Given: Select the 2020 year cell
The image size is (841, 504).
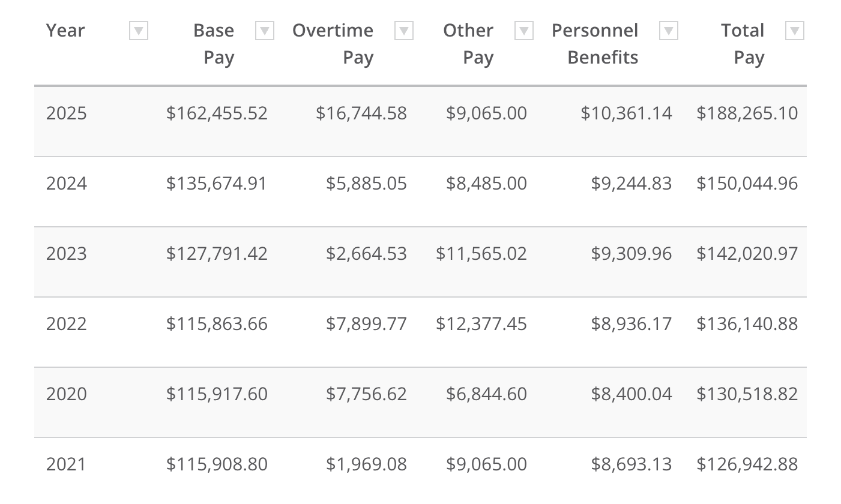Looking at the screenshot, I should click(67, 394).
